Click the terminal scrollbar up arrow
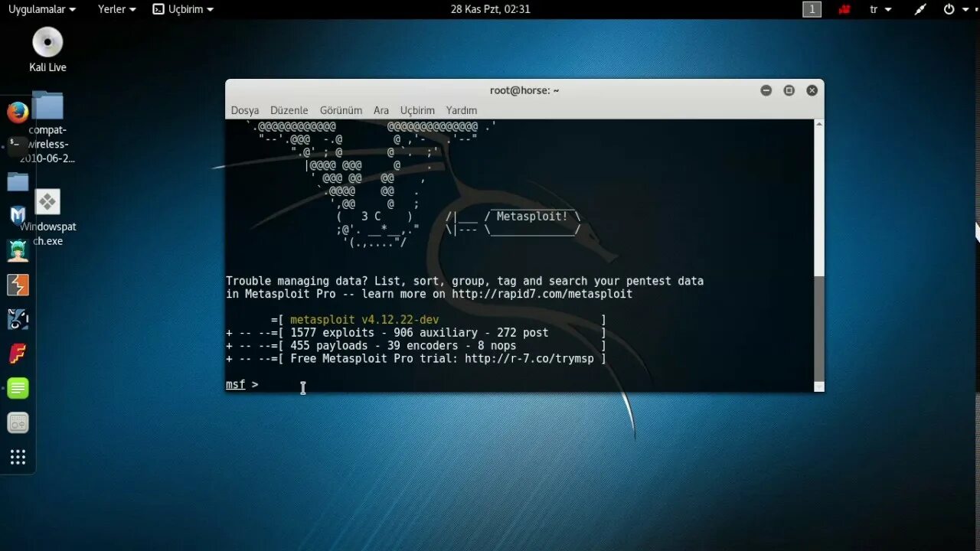The height and width of the screenshot is (551, 980). pyautogui.click(x=819, y=124)
